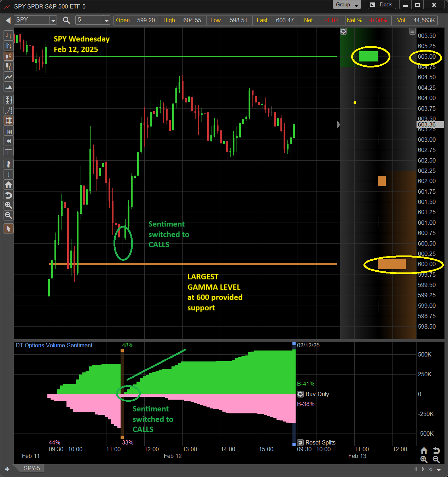Open the symbol search magnifier
The width and height of the screenshot is (448, 477).
66,20
